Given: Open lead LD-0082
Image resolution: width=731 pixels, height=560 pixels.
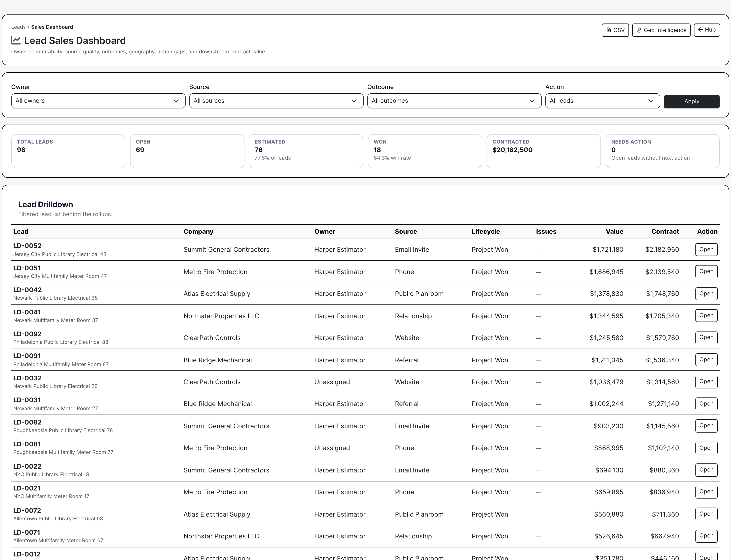Looking at the screenshot, I should pyautogui.click(x=706, y=426).
